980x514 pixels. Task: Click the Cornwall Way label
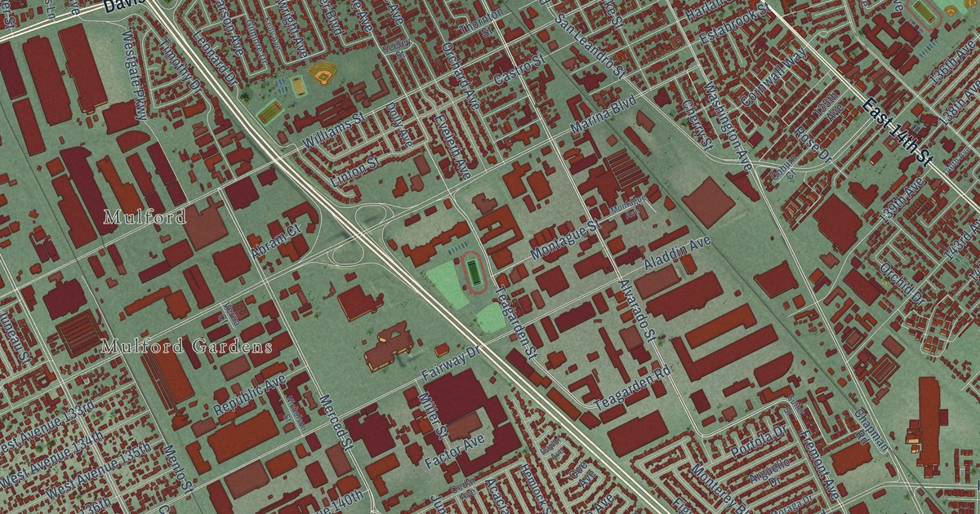(774, 78)
